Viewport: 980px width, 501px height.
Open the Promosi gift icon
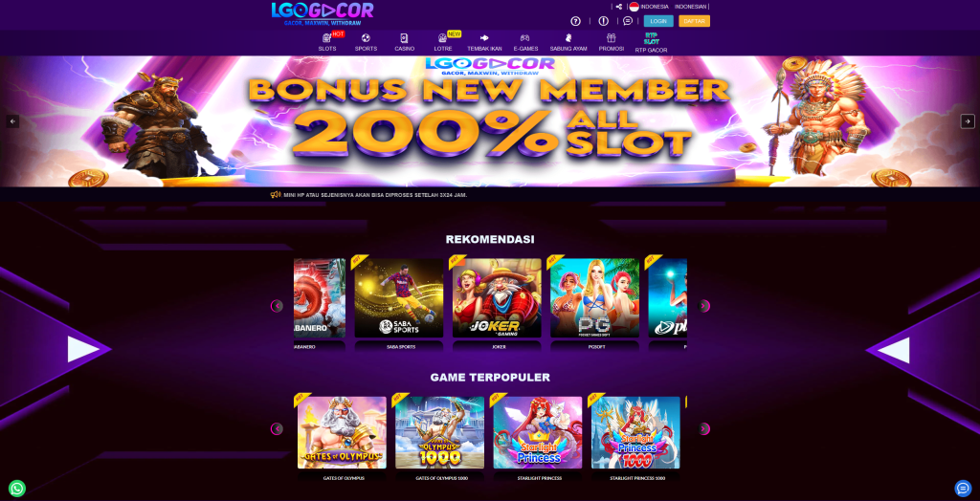pyautogui.click(x=611, y=38)
